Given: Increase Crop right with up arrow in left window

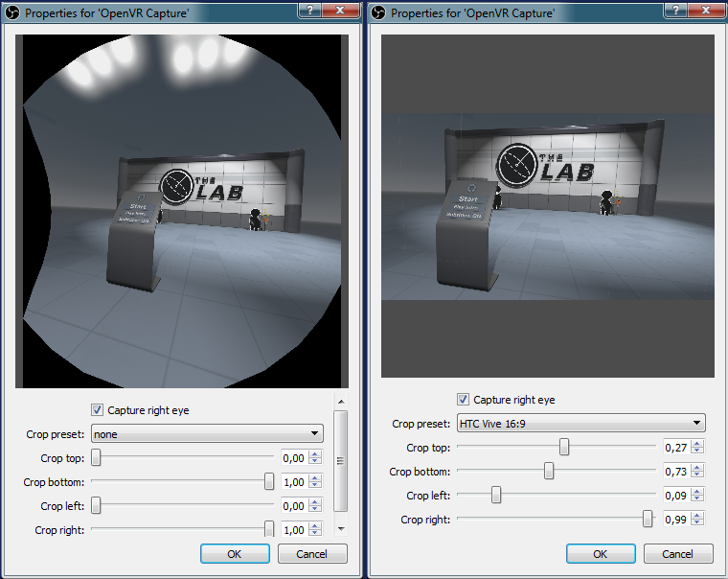Looking at the screenshot, I should point(315,526).
